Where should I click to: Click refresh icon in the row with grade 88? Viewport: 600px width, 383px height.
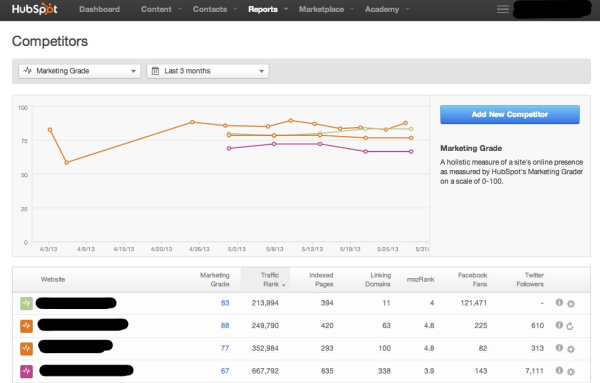[x=570, y=326]
